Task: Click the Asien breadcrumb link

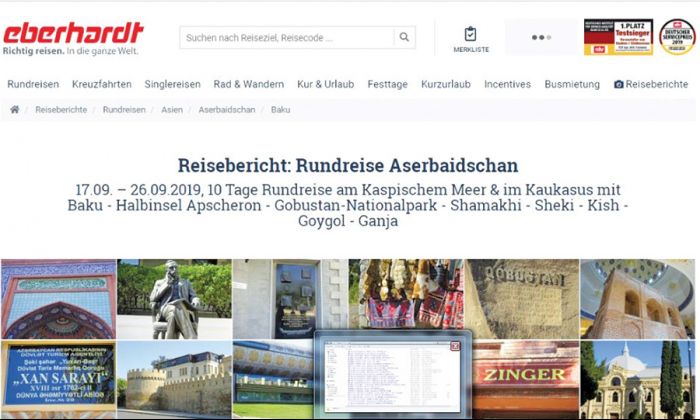Action: click(172, 109)
